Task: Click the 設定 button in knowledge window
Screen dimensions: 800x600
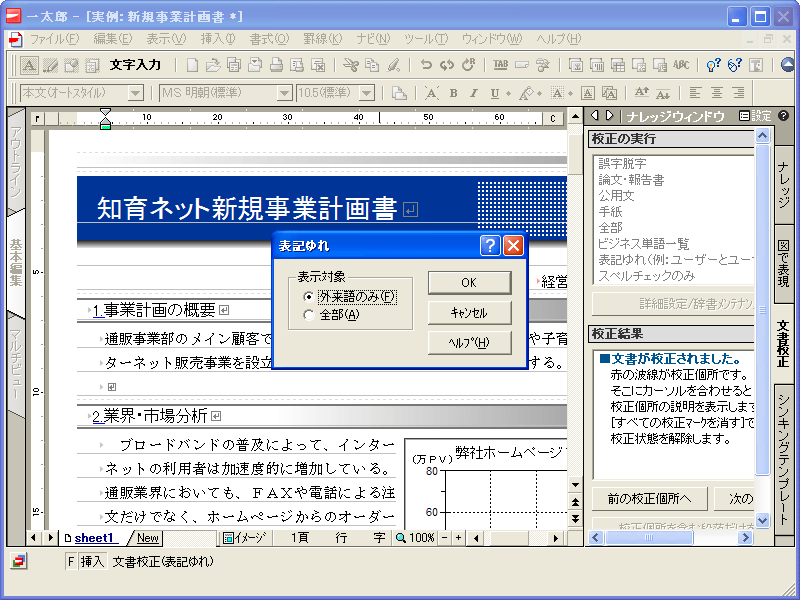Action: click(755, 116)
